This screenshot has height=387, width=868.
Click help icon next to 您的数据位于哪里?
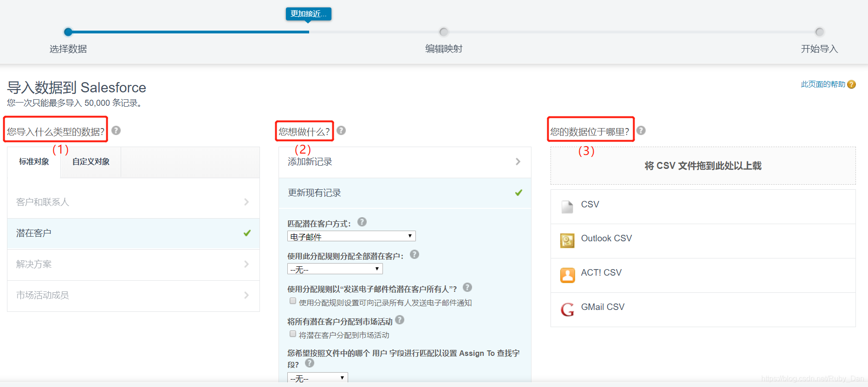[x=641, y=130]
